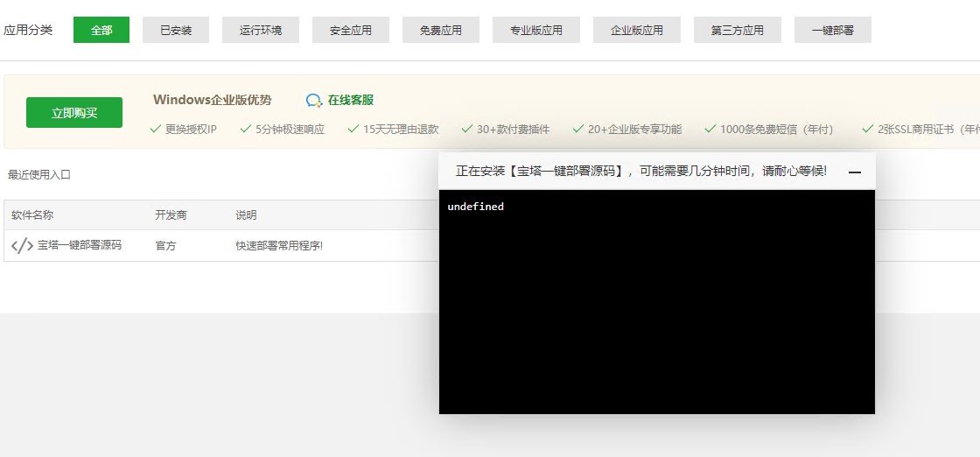
Task: Show 第三方应用 category
Action: click(738, 30)
